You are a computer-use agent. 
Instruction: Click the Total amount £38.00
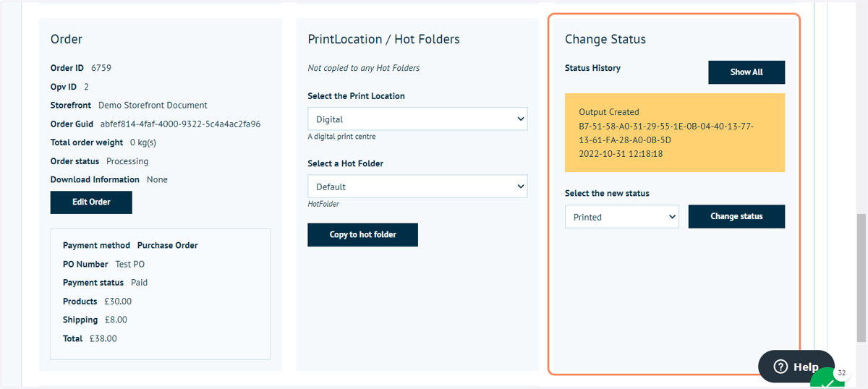pos(103,338)
